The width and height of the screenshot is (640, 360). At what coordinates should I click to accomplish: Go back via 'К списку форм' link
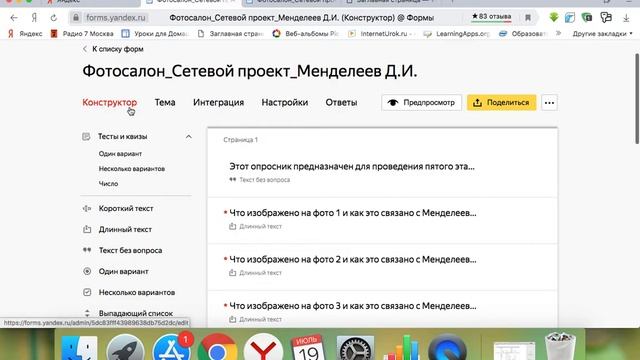pyautogui.click(x=113, y=49)
